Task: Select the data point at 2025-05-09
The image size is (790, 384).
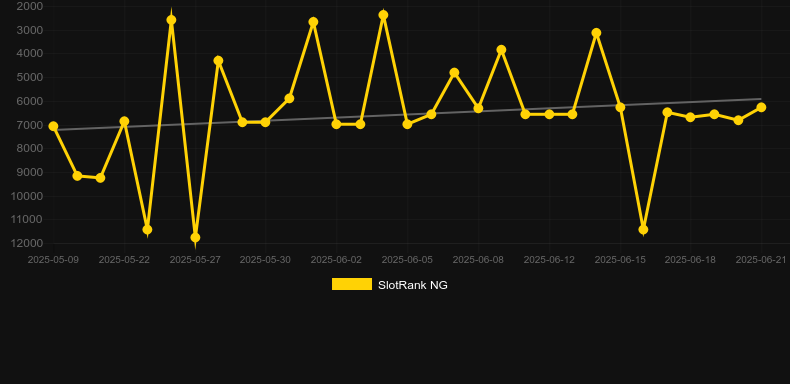Action: pyautogui.click(x=53, y=126)
